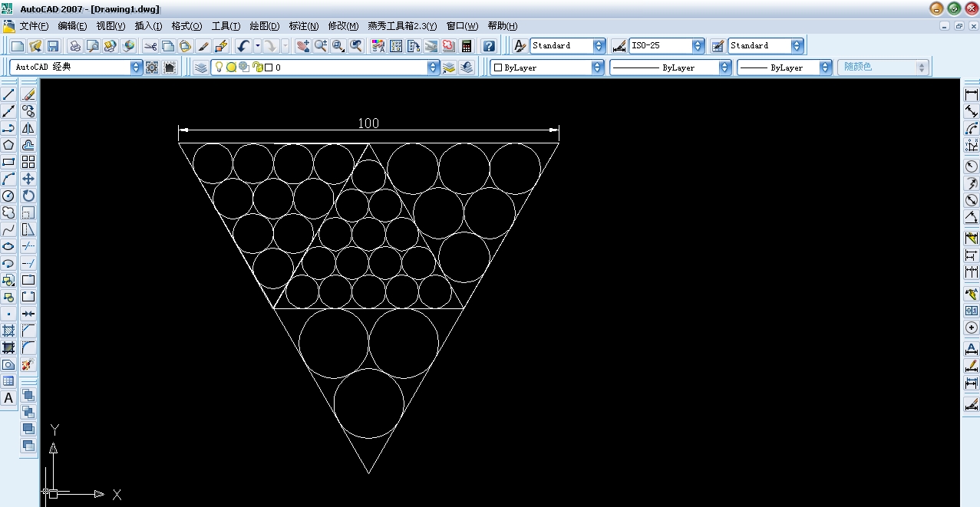Click the Diameter Dimension tool
Screen dimensions: 980x507
[972, 201]
